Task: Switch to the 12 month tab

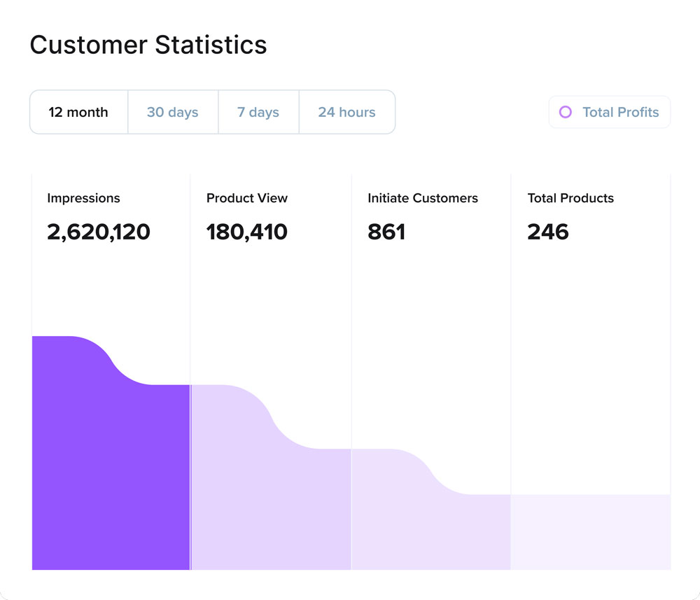Action: point(78,112)
